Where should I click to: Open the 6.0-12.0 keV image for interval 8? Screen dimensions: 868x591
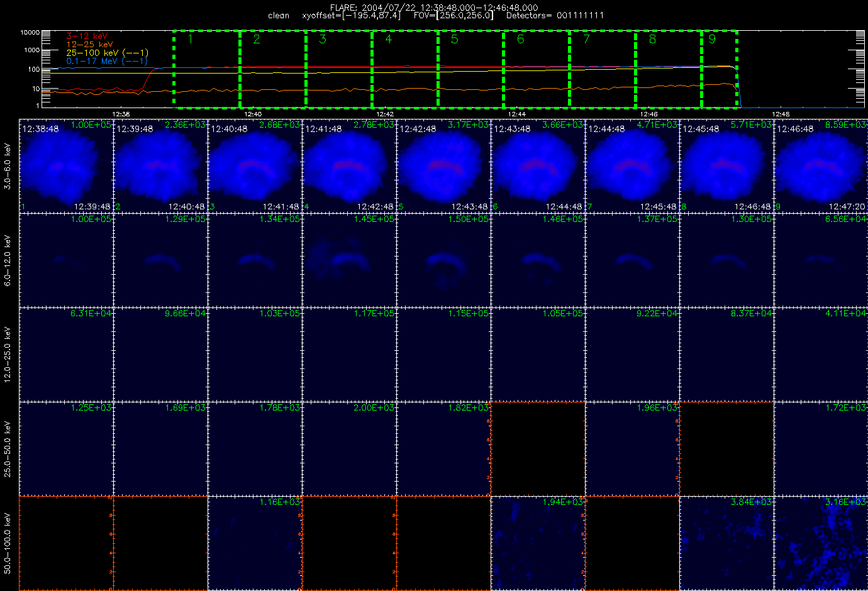point(726,260)
